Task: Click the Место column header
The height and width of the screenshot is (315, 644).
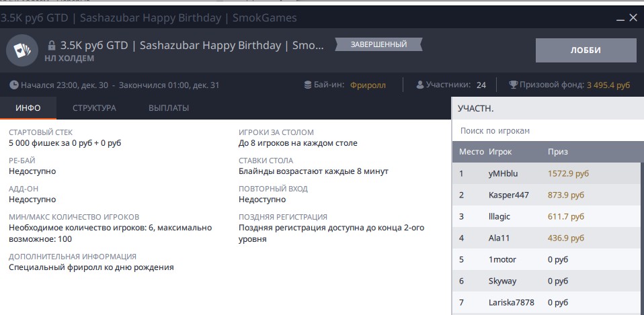Action: pyautogui.click(x=471, y=152)
